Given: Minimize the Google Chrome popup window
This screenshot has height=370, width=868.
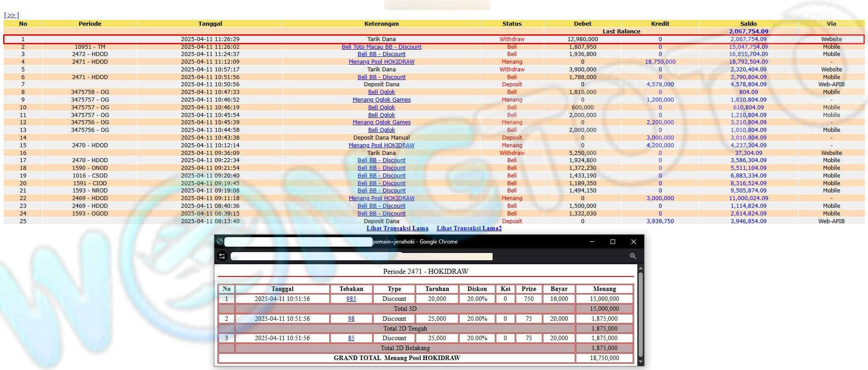Looking at the screenshot, I should tap(592, 242).
